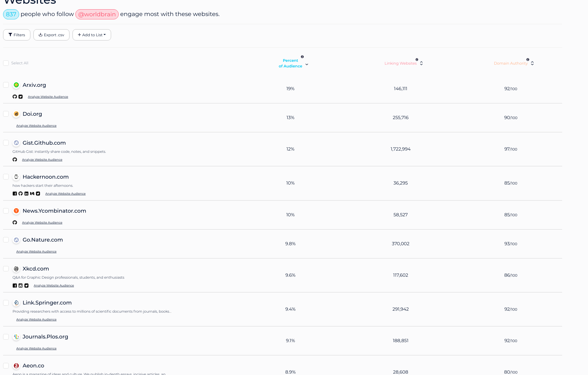Show info tooltip for Linking Websites
This screenshot has width=588, height=375.
(x=417, y=60)
